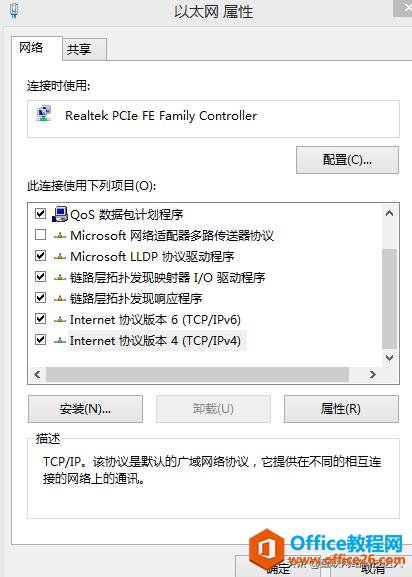The image size is (412, 577).
Task: Click the 属性(R) button
Action: [x=341, y=409]
